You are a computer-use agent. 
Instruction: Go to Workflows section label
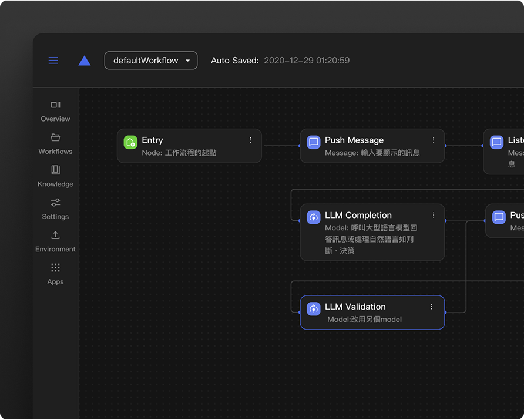(x=55, y=152)
